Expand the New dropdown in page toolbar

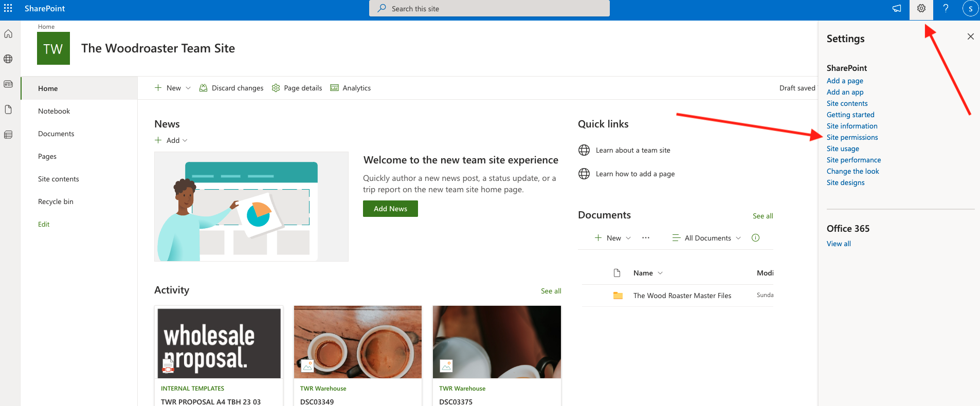pos(188,88)
